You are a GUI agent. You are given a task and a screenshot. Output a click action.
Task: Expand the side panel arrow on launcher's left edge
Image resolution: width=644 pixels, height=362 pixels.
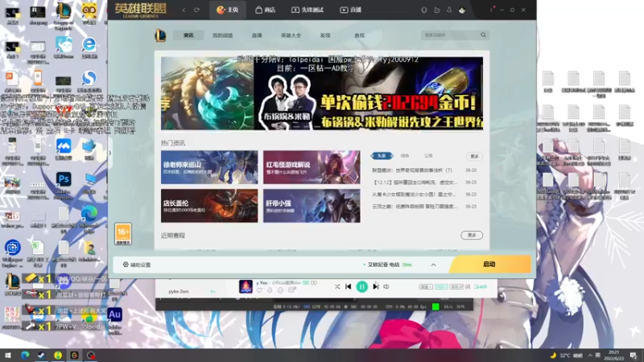click(109, 153)
